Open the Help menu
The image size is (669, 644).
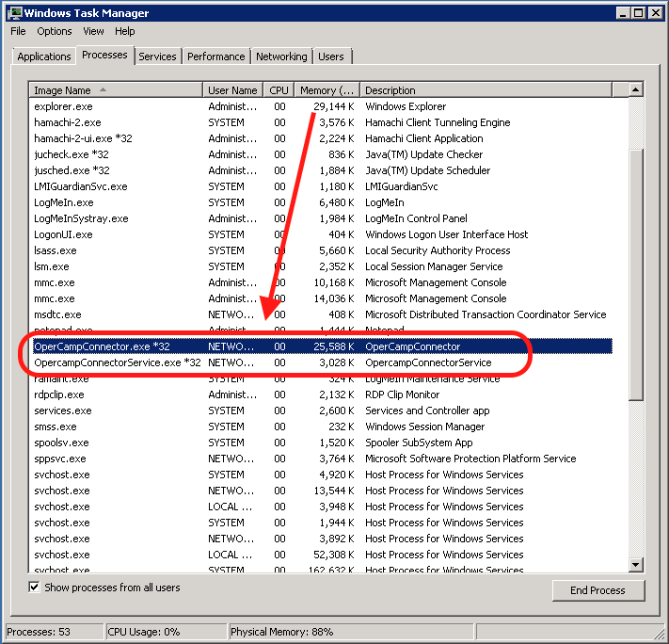click(125, 31)
